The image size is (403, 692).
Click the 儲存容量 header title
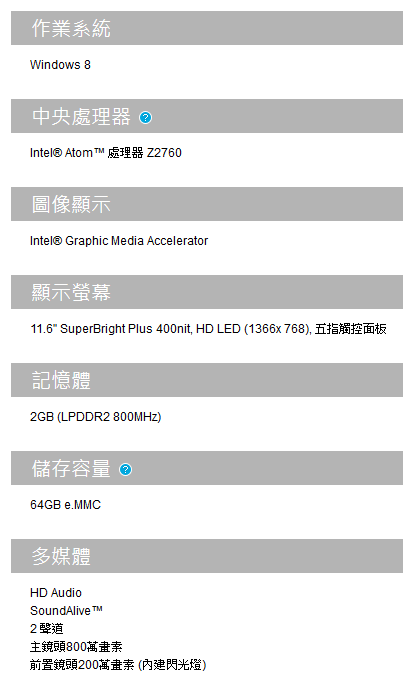(71, 468)
